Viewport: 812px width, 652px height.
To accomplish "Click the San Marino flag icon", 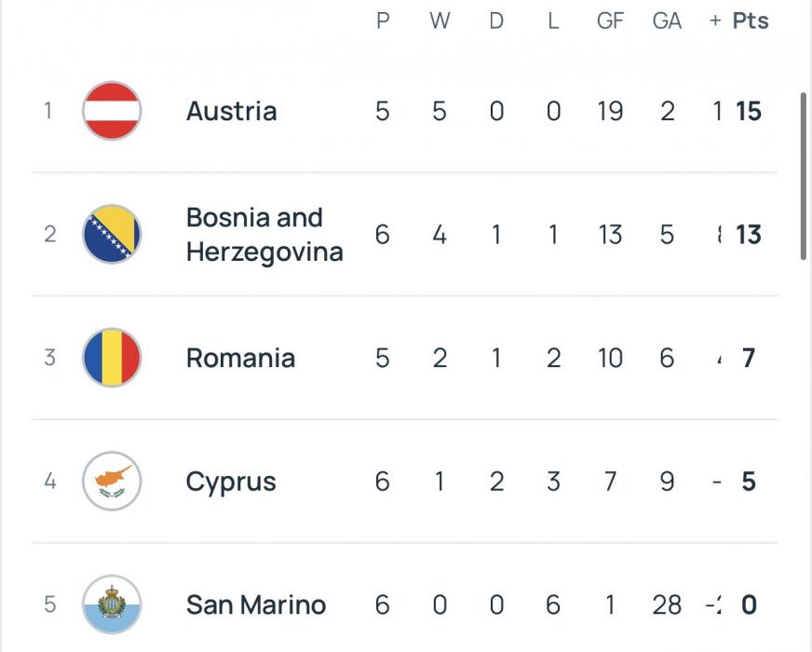I will pos(112,604).
